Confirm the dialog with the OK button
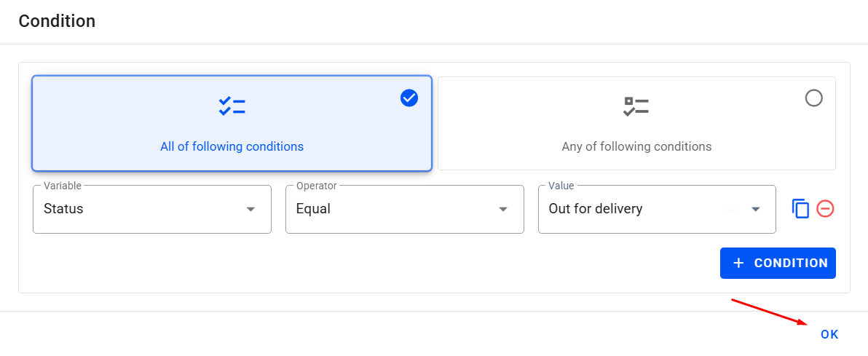The width and height of the screenshot is (868, 356). (829, 334)
